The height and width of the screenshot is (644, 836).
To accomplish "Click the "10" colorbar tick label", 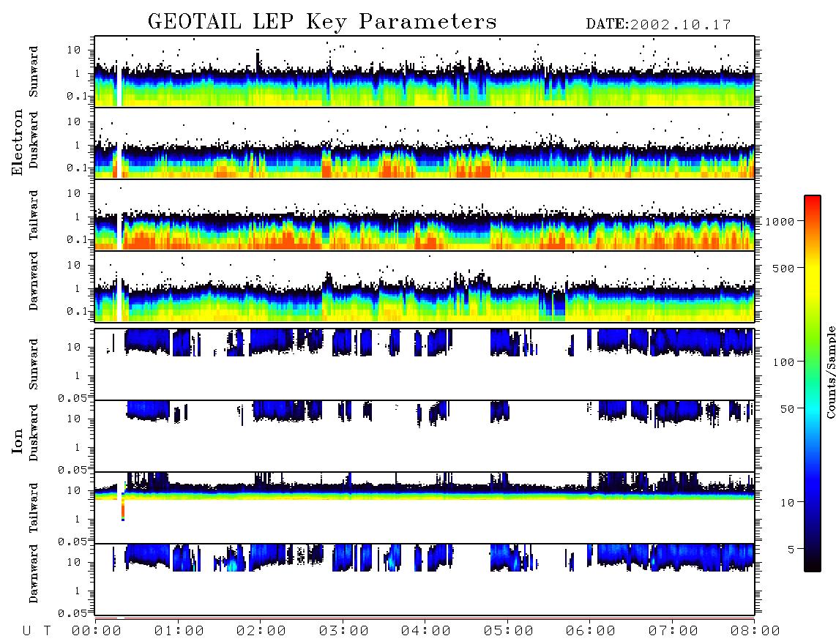I will click(787, 503).
